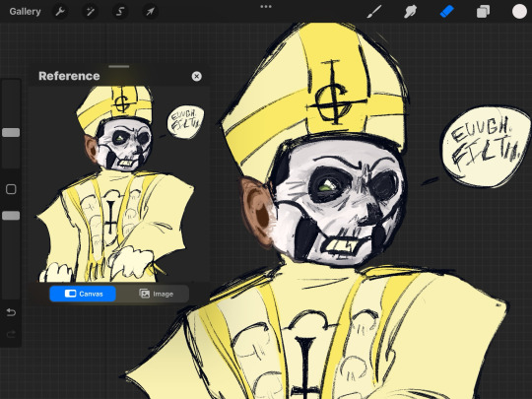Select the Paint brush tool
The width and height of the screenshot is (532, 399).
tap(374, 12)
